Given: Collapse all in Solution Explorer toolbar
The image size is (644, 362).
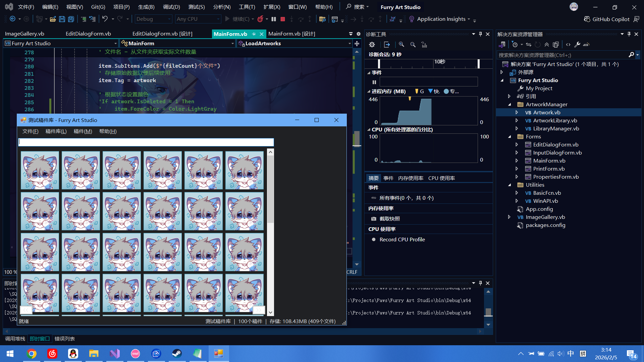Looking at the screenshot, I should (x=547, y=45).
